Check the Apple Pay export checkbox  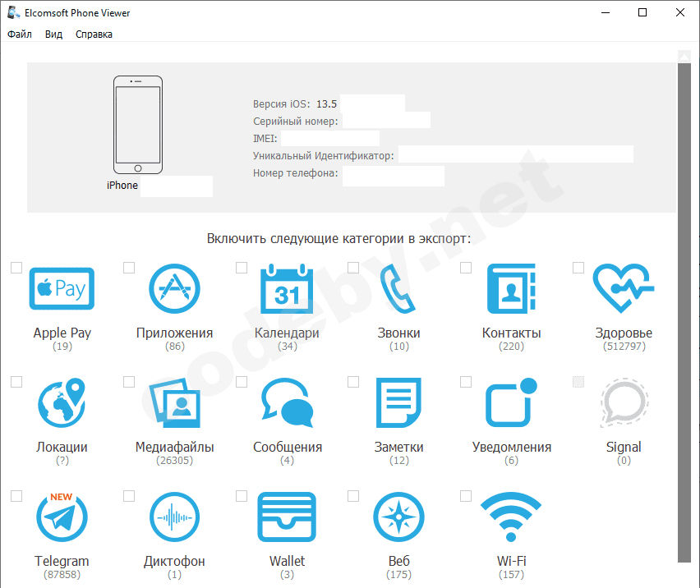click(16, 268)
